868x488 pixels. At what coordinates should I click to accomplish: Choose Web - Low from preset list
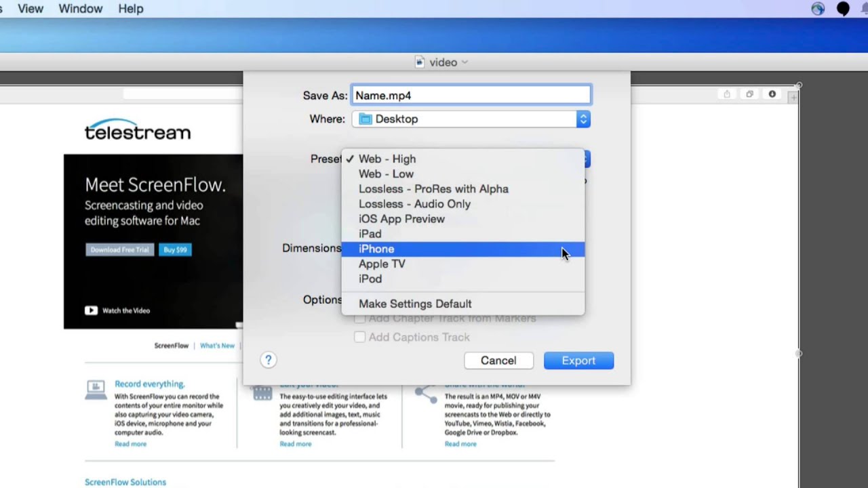click(x=462, y=174)
